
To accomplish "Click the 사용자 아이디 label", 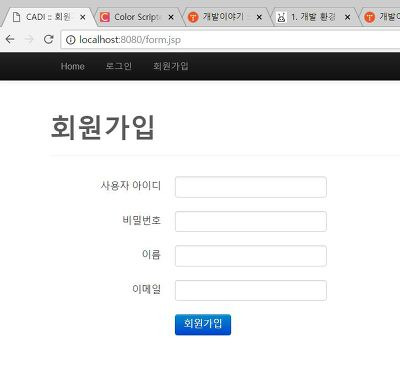I will point(131,185).
